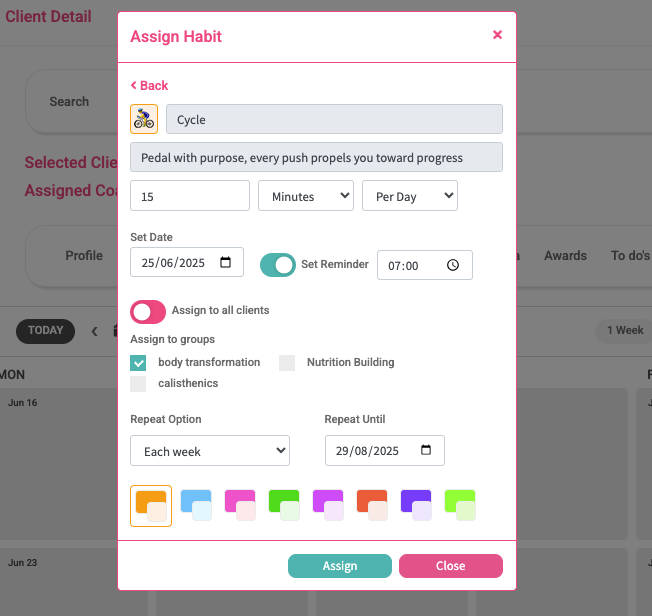Click the cycling habit icon

point(144,119)
